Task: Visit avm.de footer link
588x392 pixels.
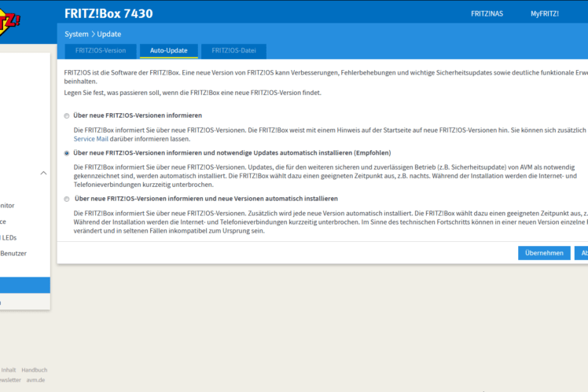Action: (x=35, y=380)
